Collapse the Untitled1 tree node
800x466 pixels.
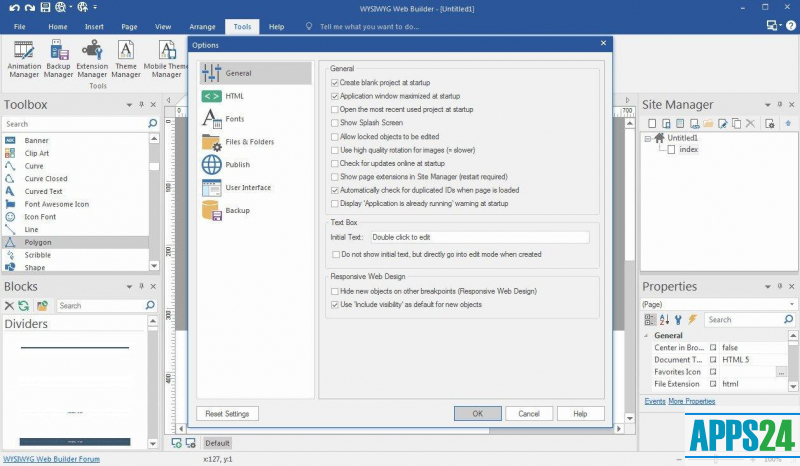click(648, 138)
